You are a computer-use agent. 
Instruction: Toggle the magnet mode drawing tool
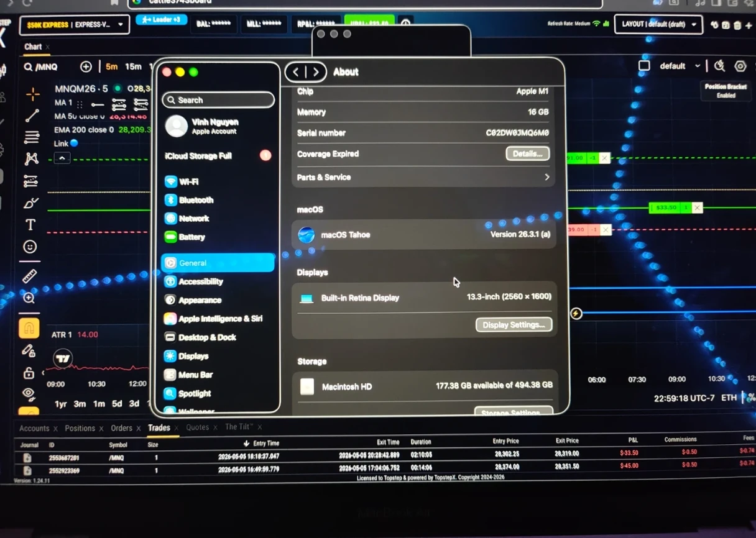coord(29,327)
